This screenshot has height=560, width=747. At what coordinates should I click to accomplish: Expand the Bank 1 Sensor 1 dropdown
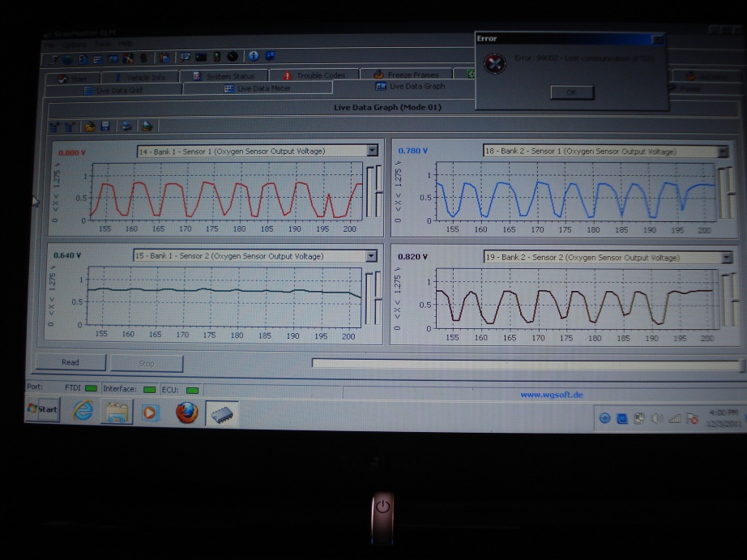(372, 151)
